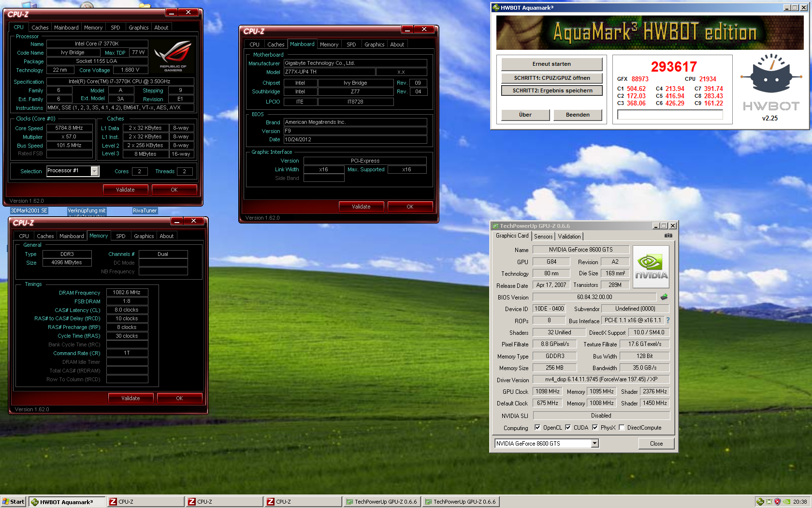Click OK in CPU-Z Memory window
The width and height of the screenshot is (812, 508).
[179, 398]
